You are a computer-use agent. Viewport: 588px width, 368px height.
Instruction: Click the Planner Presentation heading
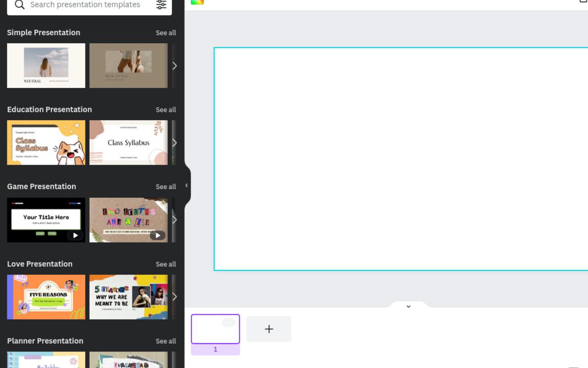(x=45, y=341)
